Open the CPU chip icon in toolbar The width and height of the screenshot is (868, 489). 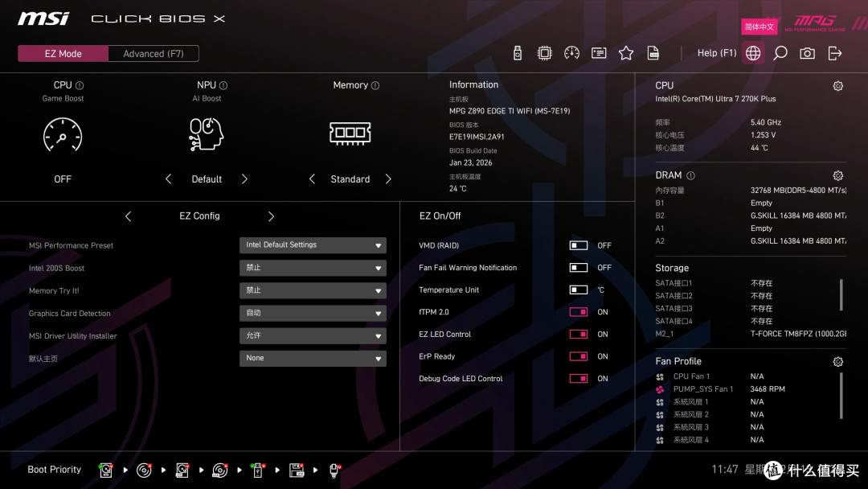(x=544, y=53)
